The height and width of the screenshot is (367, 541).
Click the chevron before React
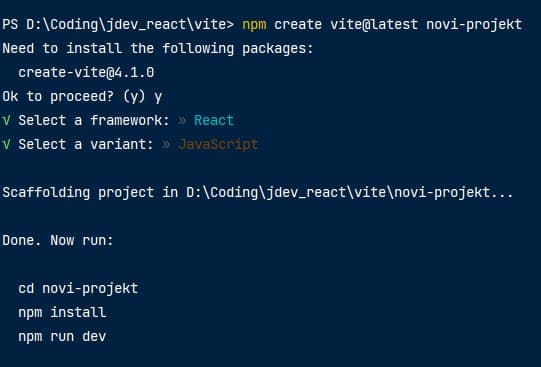click(182, 120)
